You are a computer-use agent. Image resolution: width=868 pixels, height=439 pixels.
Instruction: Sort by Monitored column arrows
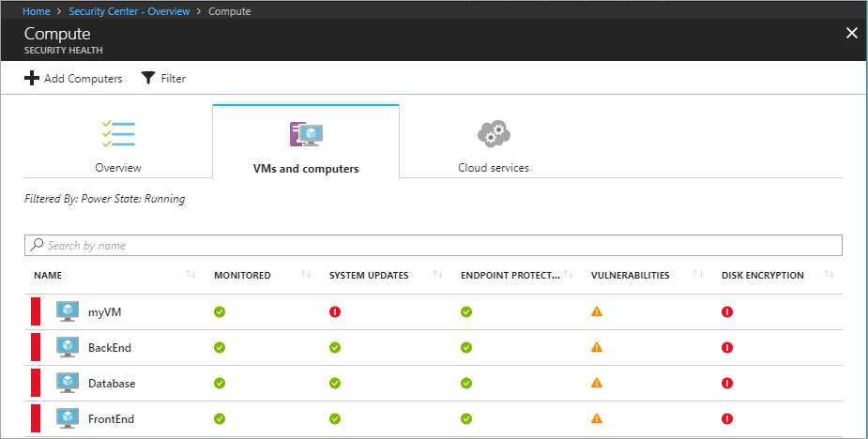pyautogui.click(x=306, y=275)
